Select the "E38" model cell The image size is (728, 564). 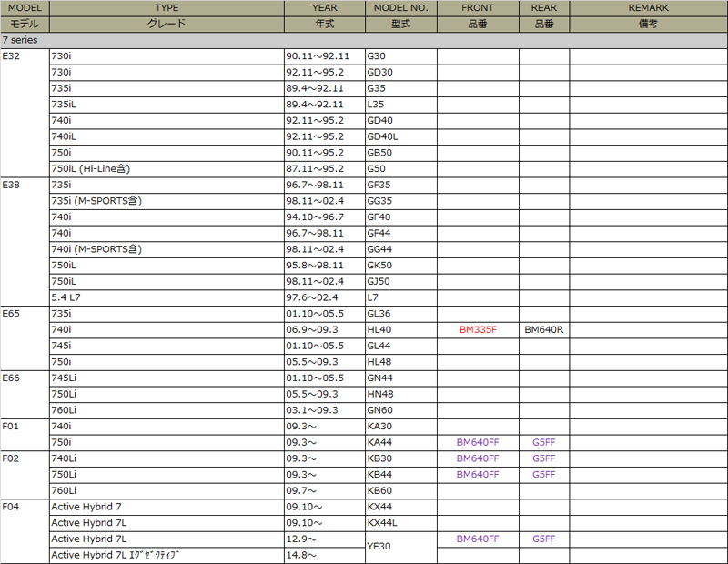pyautogui.click(x=25, y=241)
